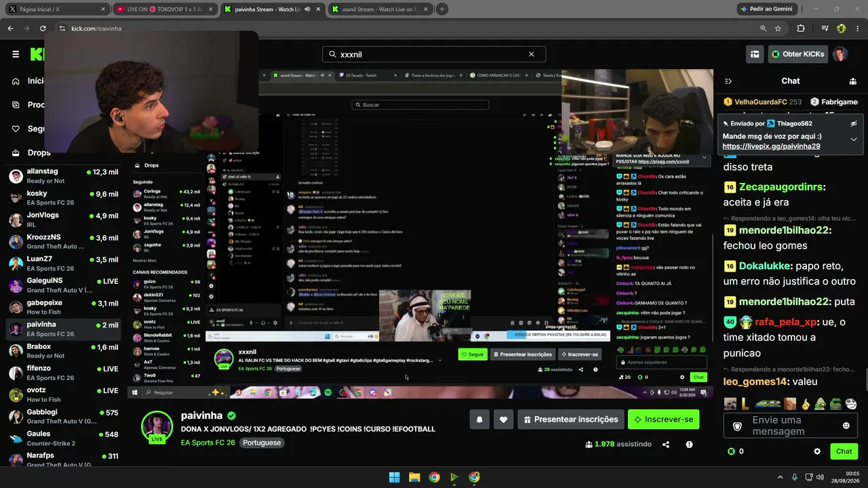Bookmark this page with the star

coord(778,28)
